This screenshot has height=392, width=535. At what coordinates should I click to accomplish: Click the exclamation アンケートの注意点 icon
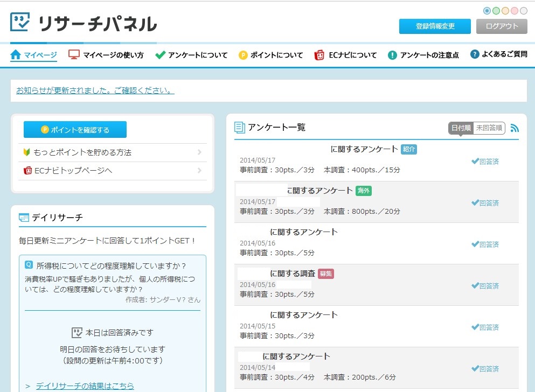coord(392,55)
